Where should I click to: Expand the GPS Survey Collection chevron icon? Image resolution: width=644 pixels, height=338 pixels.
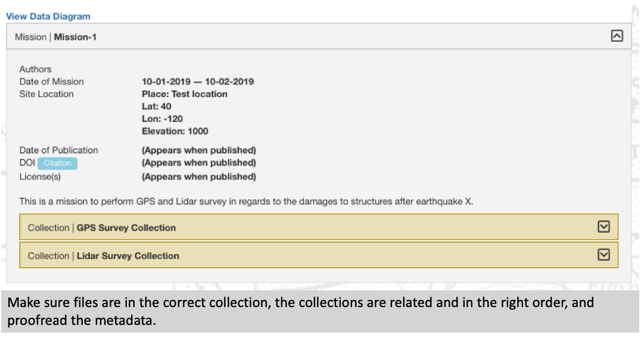click(x=603, y=227)
